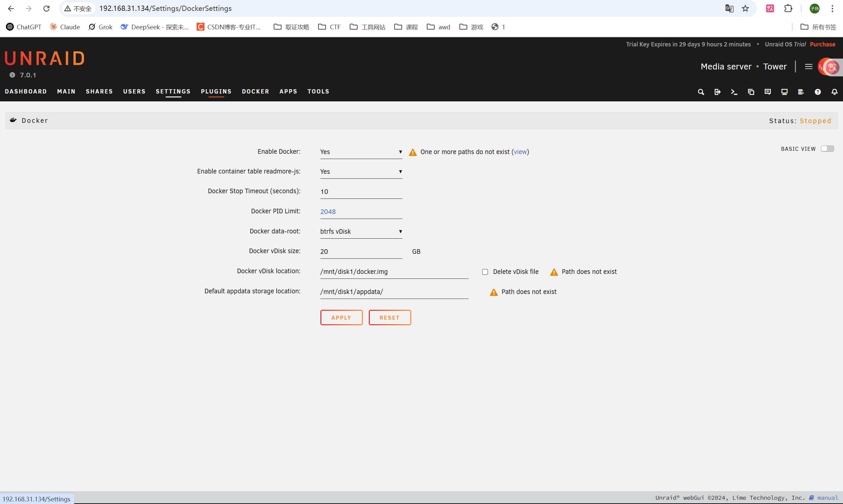Open the DeepSeek bookmark
This screenshot has width=843, height=504.
(154, 27)
